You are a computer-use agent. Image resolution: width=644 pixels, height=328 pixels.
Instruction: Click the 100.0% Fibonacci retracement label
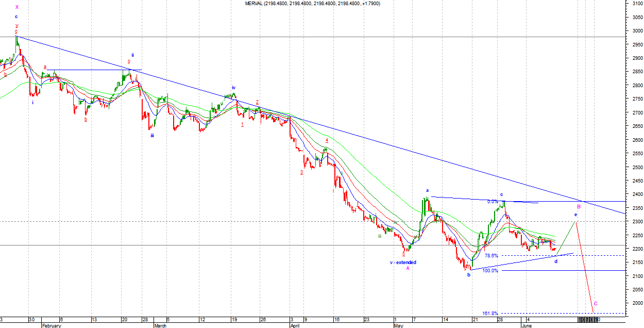490,271
